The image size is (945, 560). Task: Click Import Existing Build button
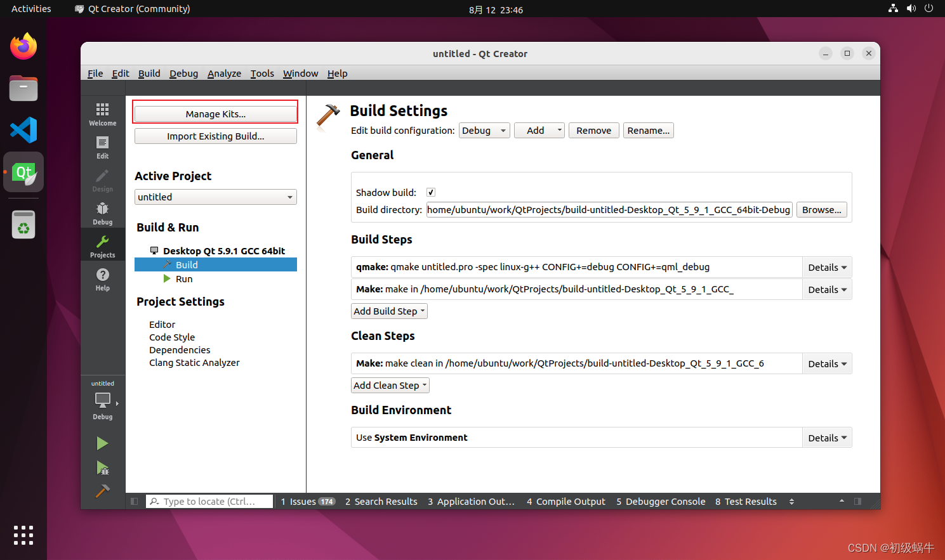click(216, 136)
